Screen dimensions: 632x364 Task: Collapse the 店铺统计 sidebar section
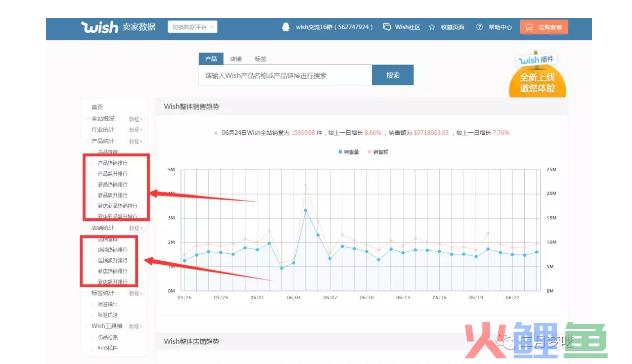tap(135, 228)
